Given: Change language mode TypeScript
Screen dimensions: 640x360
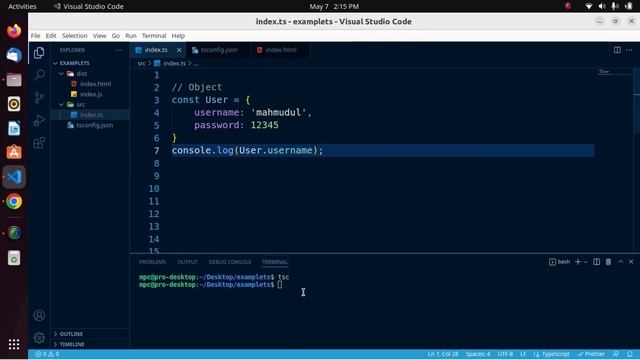Looking at the screenshot, I should click(x=551, y=354).
